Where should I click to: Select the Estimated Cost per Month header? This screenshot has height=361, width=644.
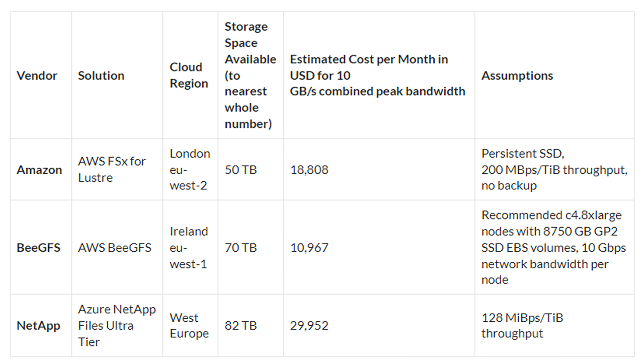tap(378, 76)
